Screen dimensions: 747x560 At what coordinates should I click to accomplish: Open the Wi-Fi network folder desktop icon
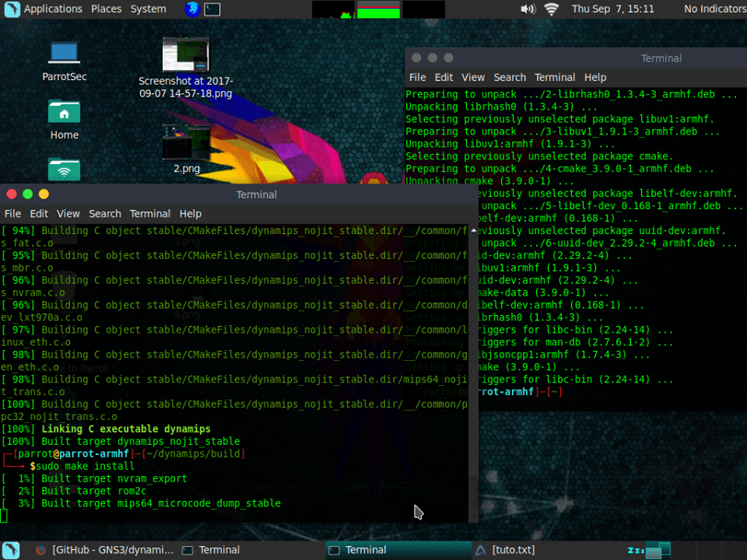pyautogui.click(x=65, y=169)
